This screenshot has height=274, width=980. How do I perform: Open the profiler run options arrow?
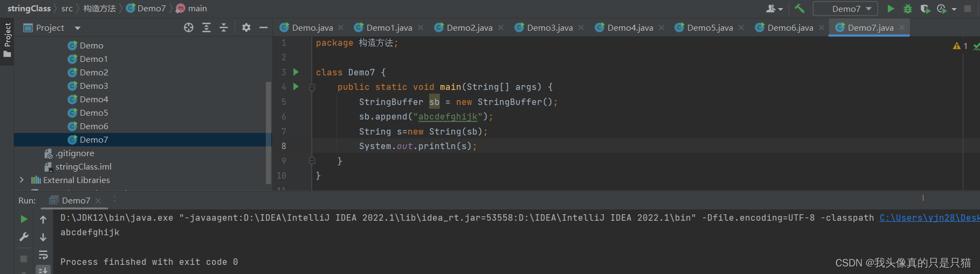[x=954, y=9]
